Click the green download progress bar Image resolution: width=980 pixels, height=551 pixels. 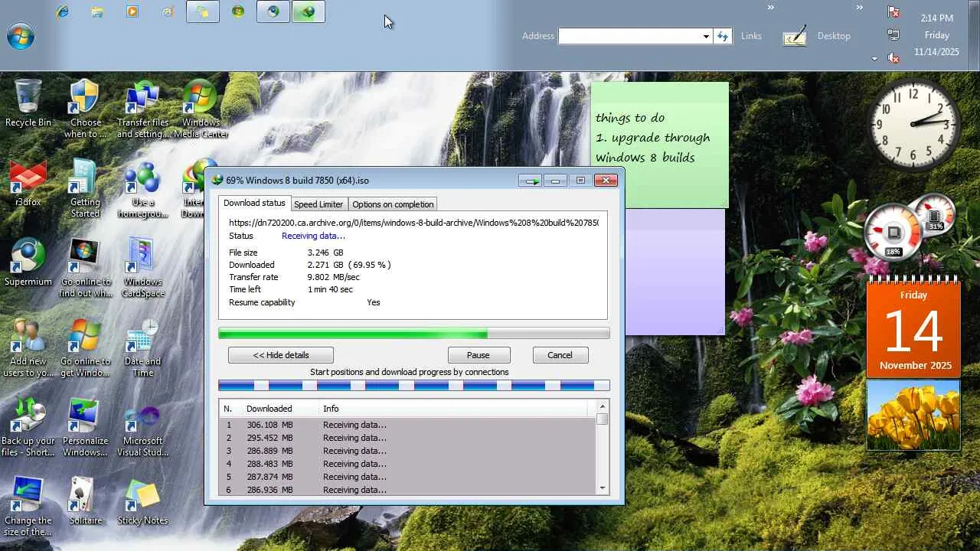(x=414, y=334)
